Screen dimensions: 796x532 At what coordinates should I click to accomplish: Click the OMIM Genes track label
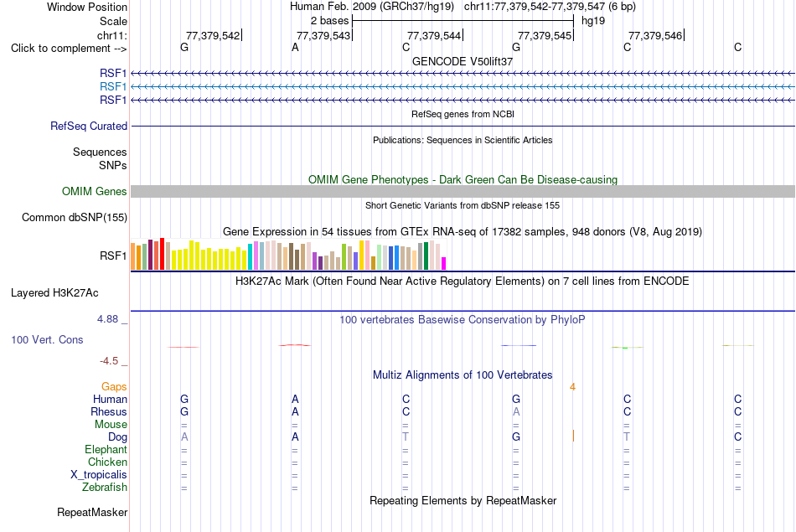(x=95, y=191)
